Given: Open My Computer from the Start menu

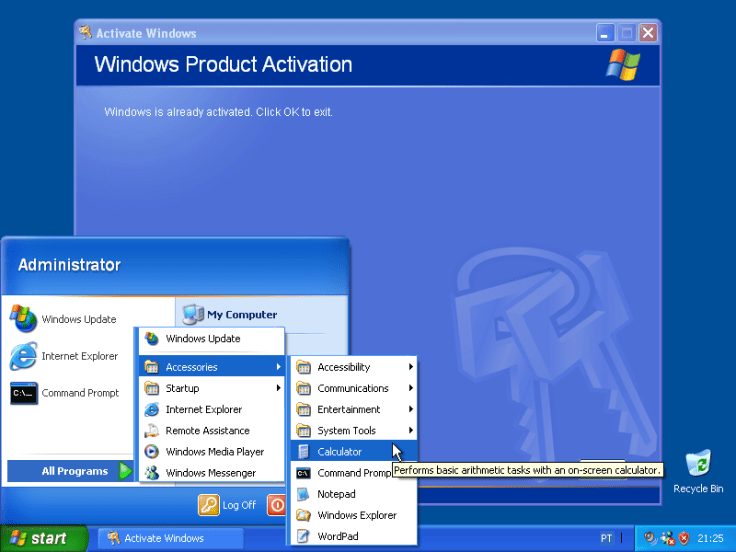Looking at the screenshot, I should [241, 315].
